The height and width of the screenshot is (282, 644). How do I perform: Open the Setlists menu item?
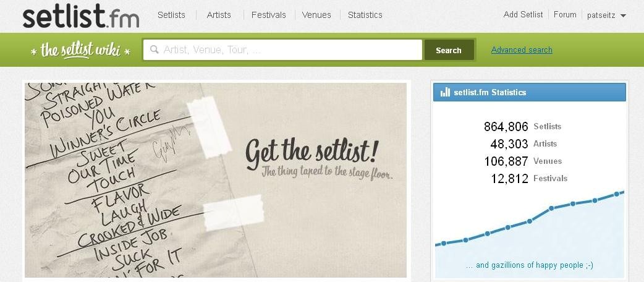pos(171,15)
